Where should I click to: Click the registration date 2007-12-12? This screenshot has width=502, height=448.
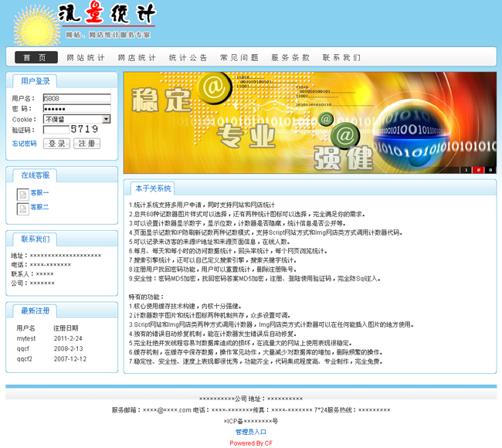point(70,359)
